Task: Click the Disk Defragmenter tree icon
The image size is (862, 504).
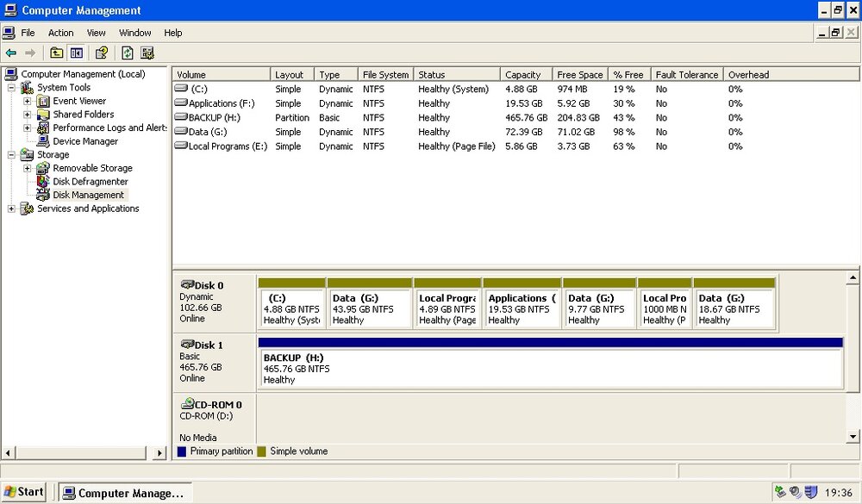Action: pos(43,182)
